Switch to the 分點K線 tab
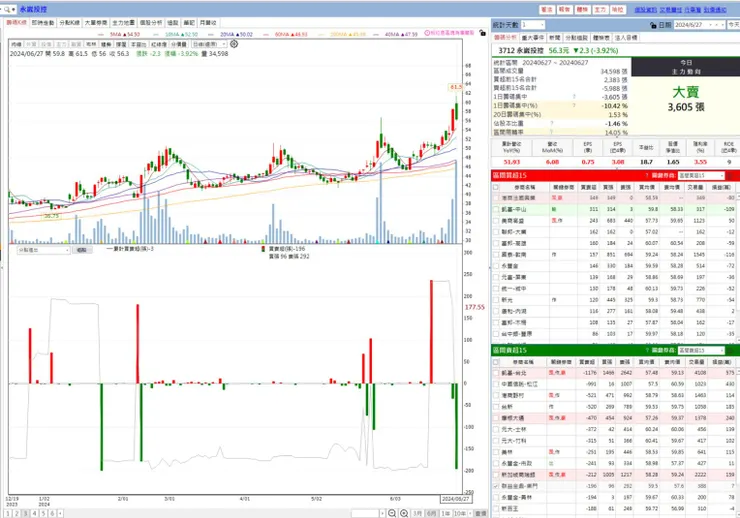The height and width of the screenshot is (518, 740). [x=69, y=23]
